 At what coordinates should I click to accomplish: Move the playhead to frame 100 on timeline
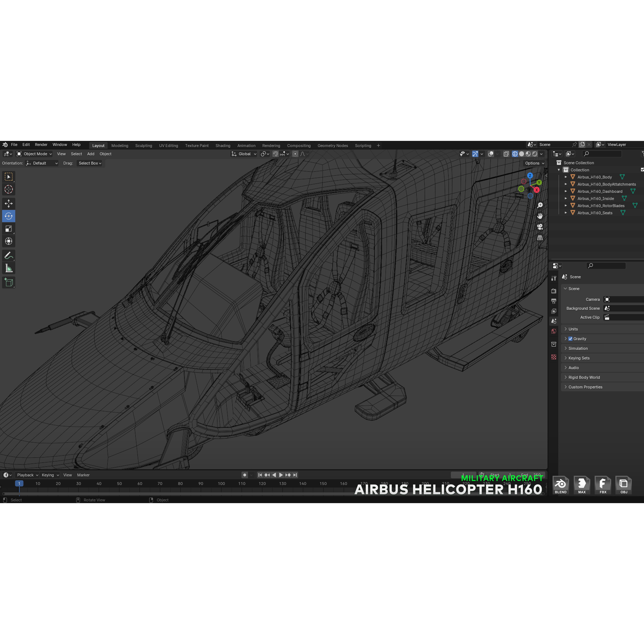(x=221, y=484)
